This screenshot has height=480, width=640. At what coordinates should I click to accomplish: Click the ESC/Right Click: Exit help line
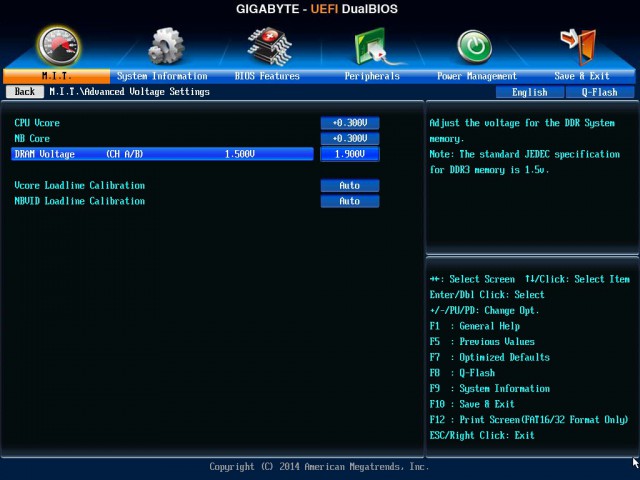point(482,435)
